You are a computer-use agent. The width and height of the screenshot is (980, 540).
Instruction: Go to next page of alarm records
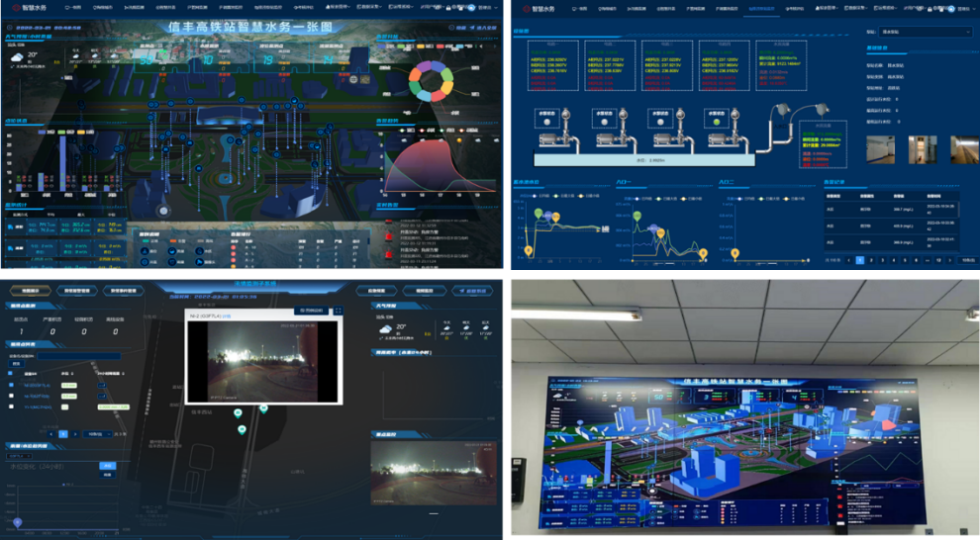pyautogui.click(x=950, y=260)
